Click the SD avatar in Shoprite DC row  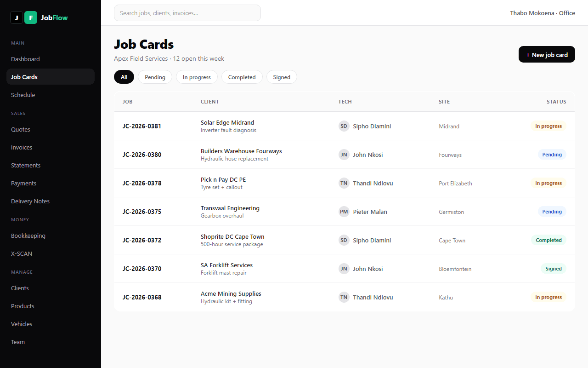(344, 240)
